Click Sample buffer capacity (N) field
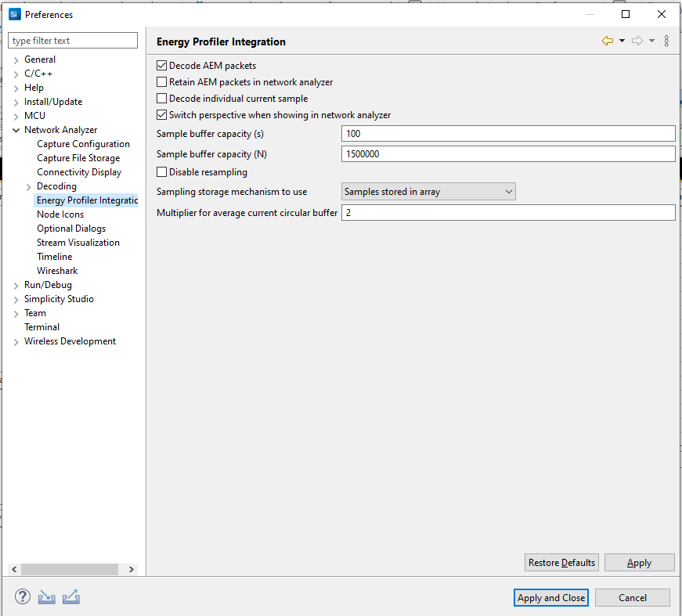The image size is (682, 616). tap(508, 154)
